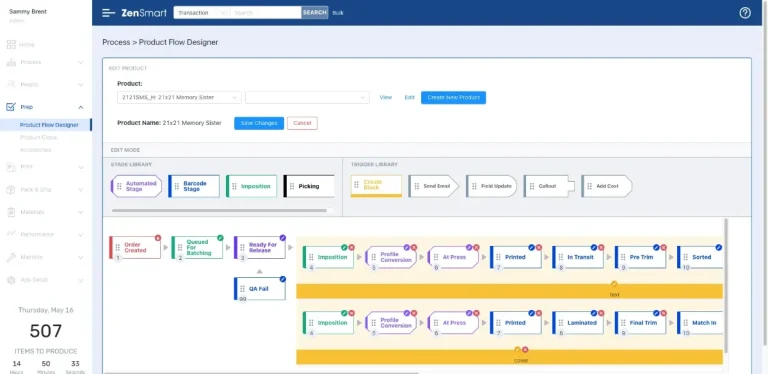Remove the Final Trim stage
The height and width of the screenshot is (374, 768).
[664, 313]
